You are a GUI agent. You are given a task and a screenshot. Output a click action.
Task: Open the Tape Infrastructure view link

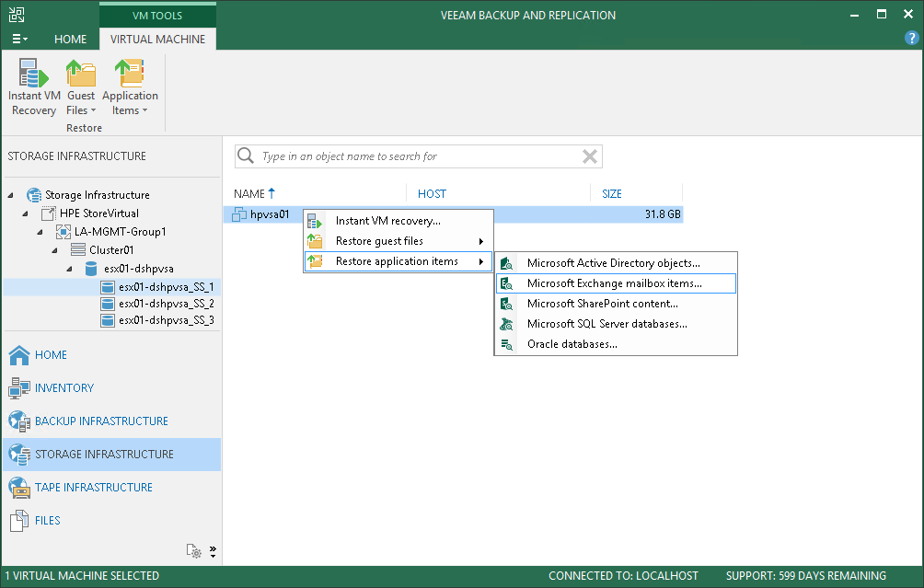pyautogui.click(x=94, y=488)
